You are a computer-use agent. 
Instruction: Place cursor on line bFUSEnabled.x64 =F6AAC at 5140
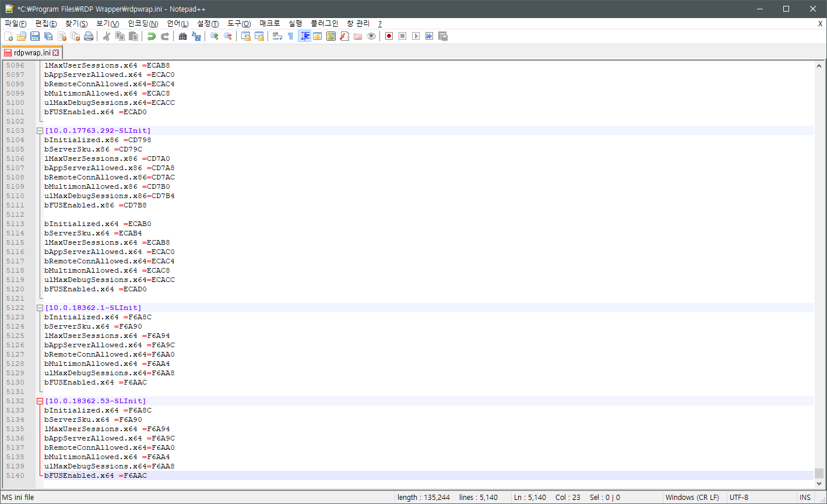point(96,475)
